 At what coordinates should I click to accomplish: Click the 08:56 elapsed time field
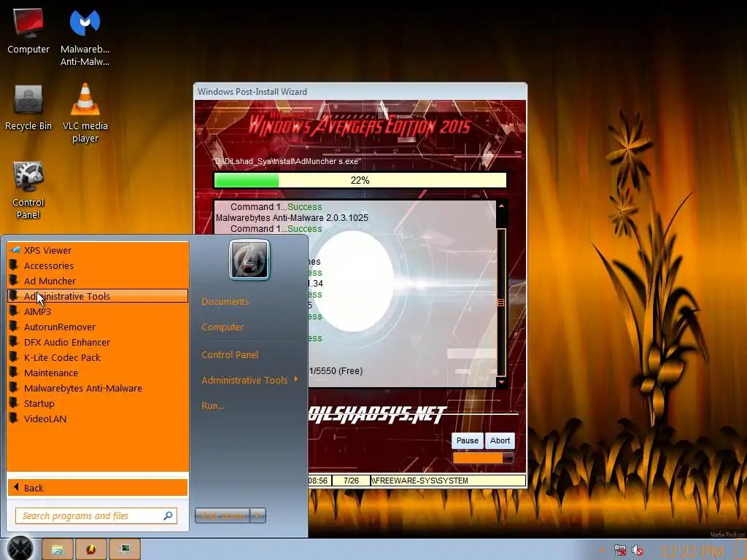pos(319,481)
